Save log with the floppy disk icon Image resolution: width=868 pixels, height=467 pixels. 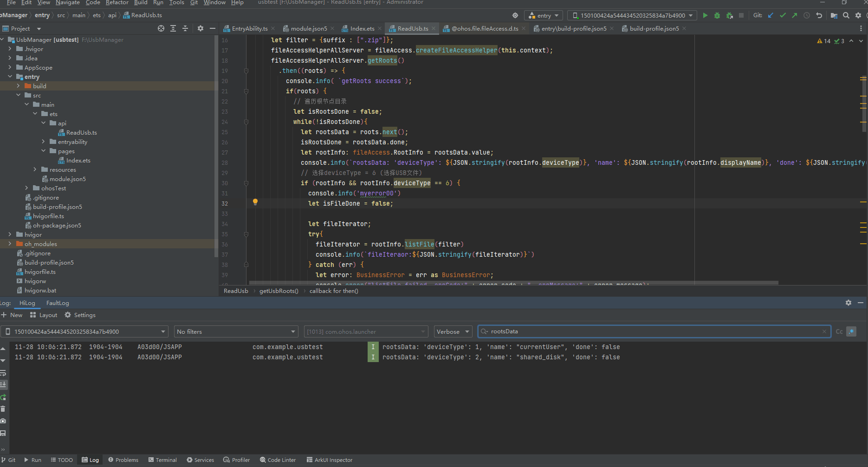(x=3, y=433)
